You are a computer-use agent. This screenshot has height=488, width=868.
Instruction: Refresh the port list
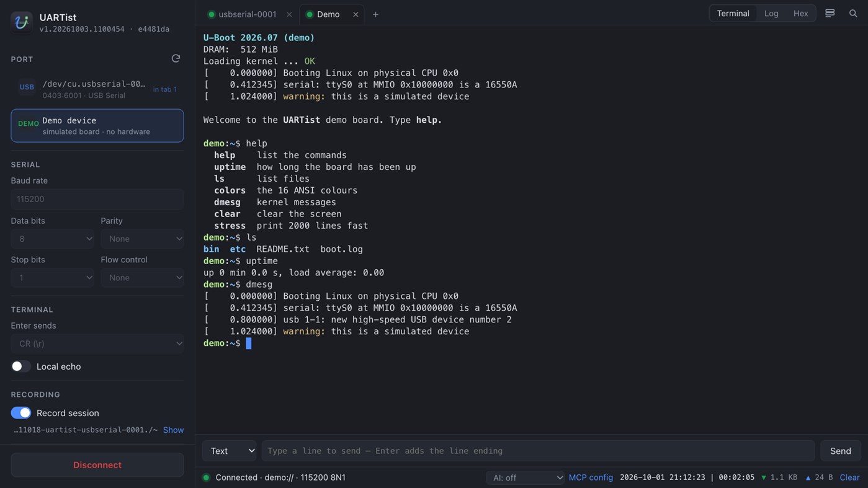[x=176, y=58]
